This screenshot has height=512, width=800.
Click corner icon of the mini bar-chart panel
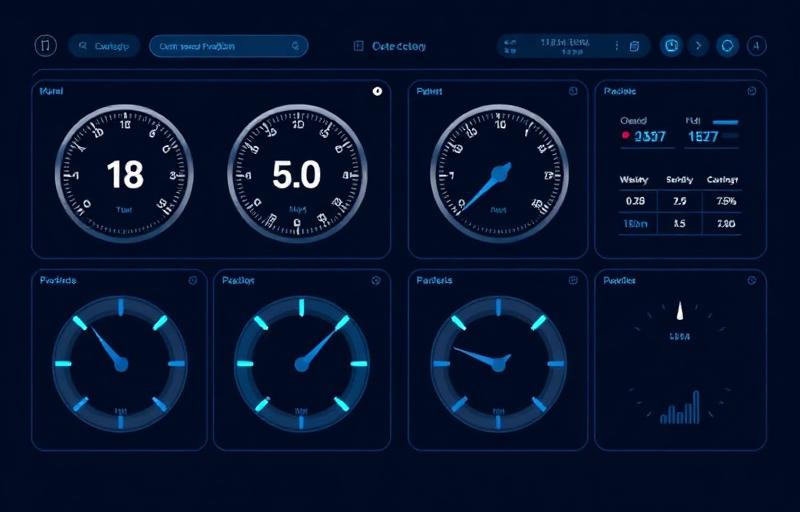(x=752, y=280)
